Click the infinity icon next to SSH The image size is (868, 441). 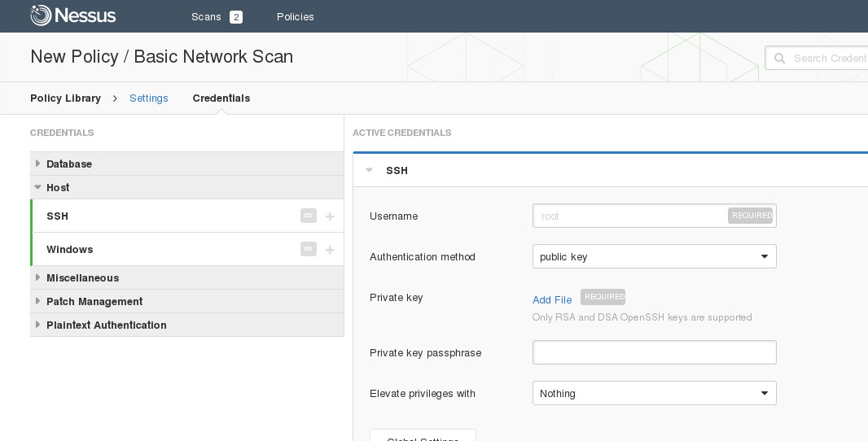click(x=308, y=216)
